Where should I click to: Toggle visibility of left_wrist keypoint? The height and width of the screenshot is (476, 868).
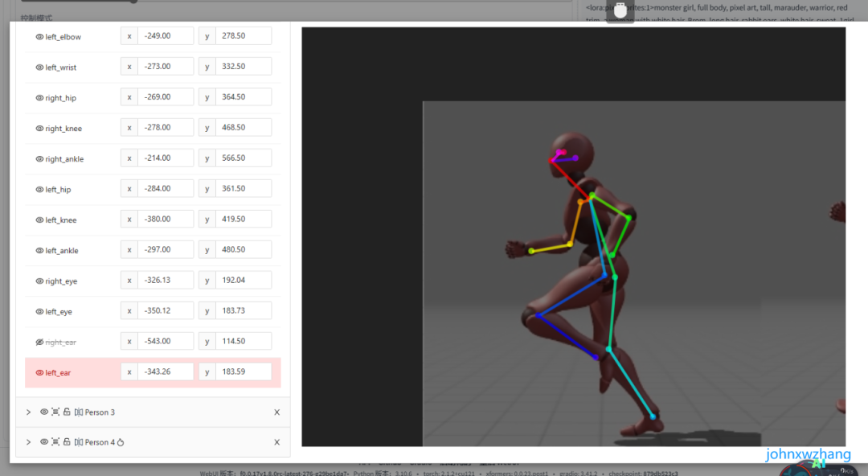39,67
